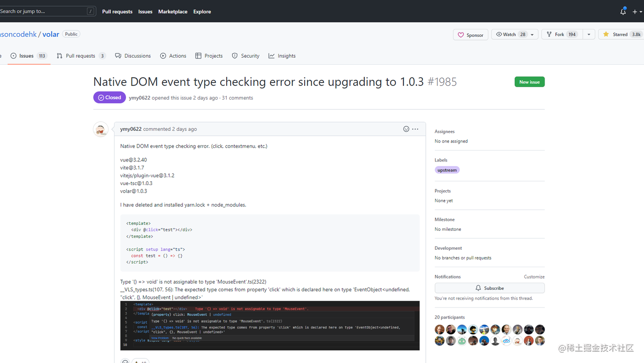Subscribe to this issue's notifications

[x=489, y=288]
